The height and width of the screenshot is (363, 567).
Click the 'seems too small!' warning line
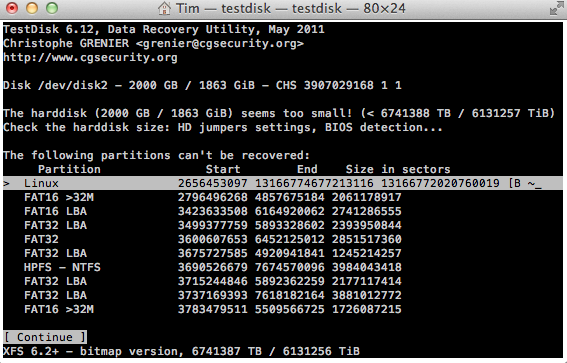(279, 113)
